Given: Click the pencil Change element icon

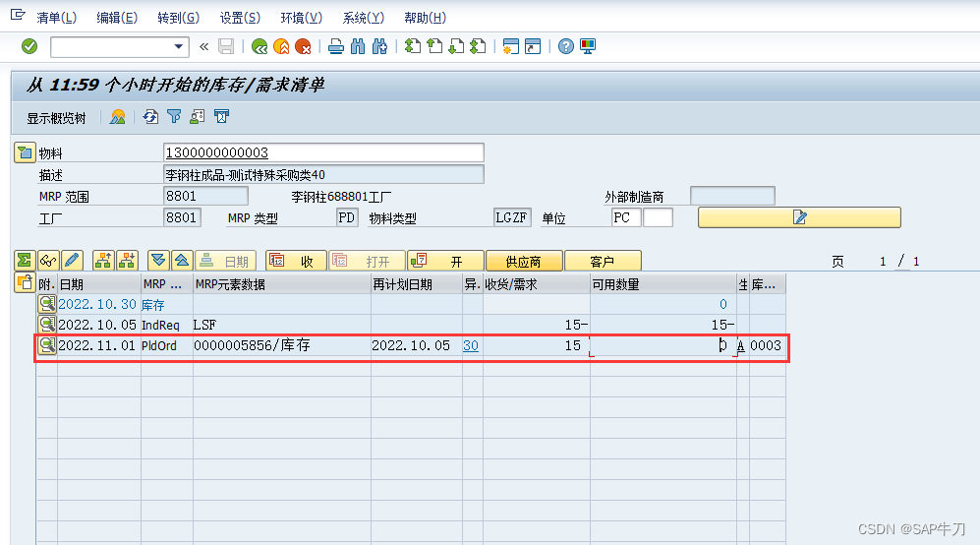Looking at the screenshot, I should coord(72,261).
